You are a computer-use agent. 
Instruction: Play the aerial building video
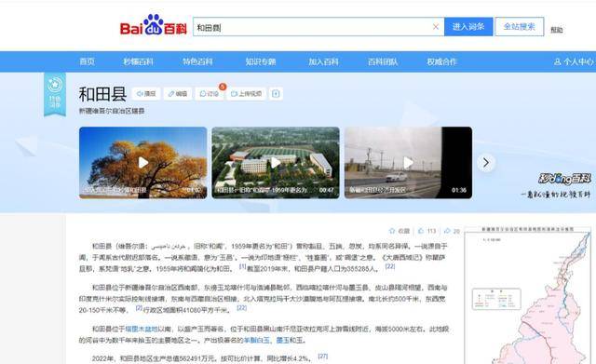pos(276,163)
